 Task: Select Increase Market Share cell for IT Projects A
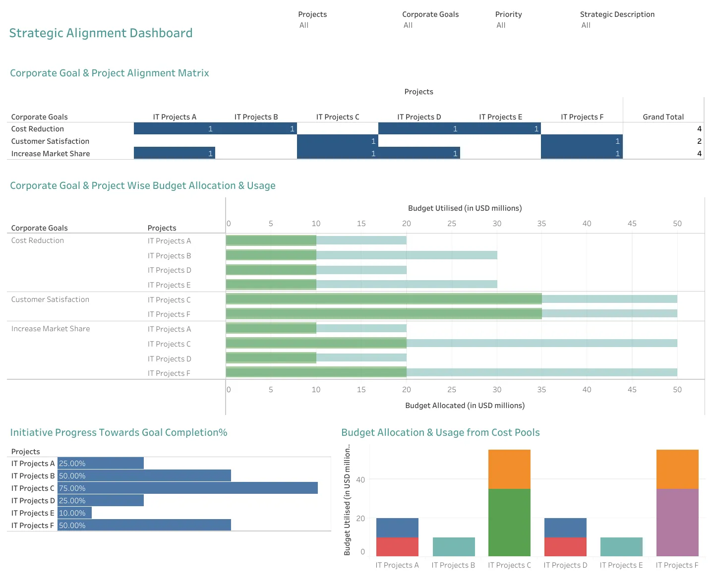175,153
